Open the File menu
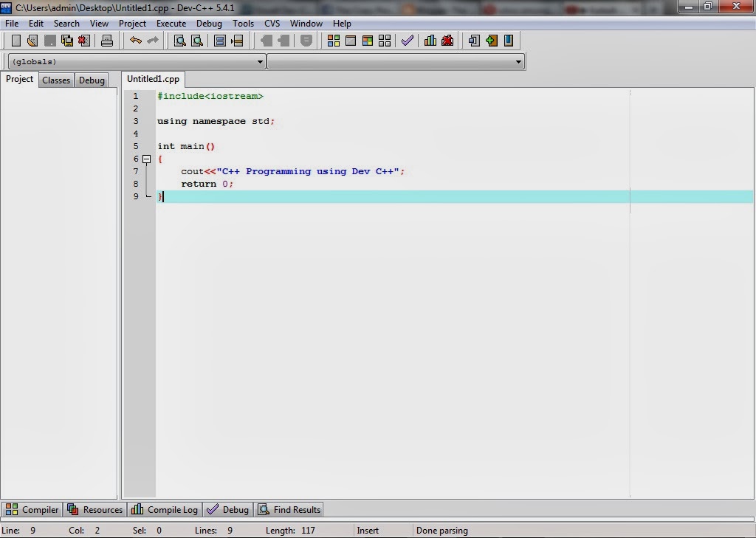 coord(12,24)
